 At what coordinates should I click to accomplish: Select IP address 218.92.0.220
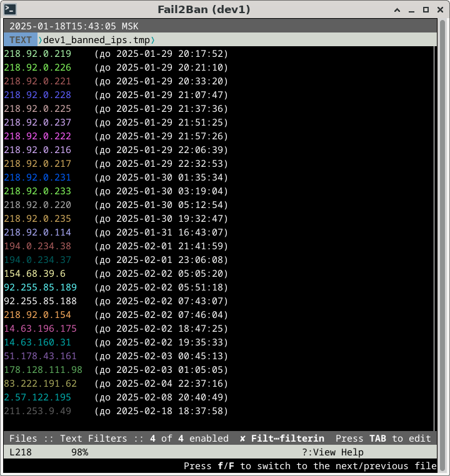37,205
